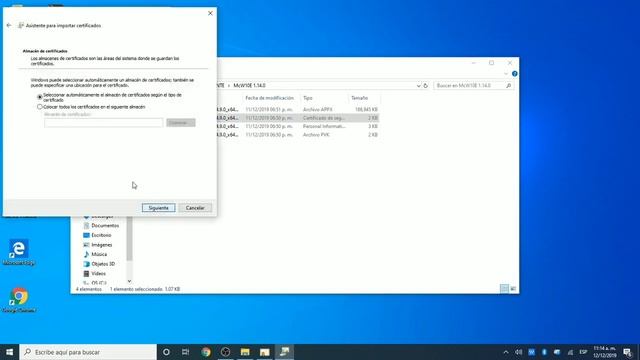Click the certificate wizard taskbar icon
640x360 pixels.
pos(284,352)
